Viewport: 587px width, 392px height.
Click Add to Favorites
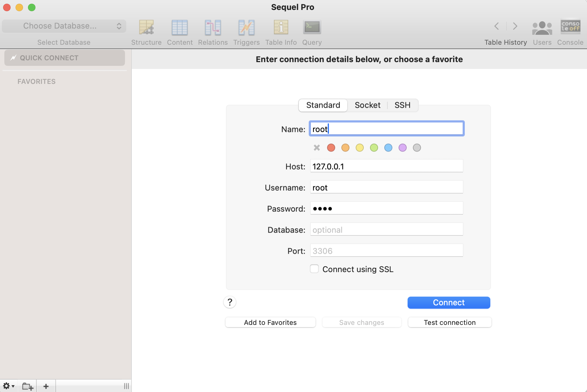click(270, 322)
